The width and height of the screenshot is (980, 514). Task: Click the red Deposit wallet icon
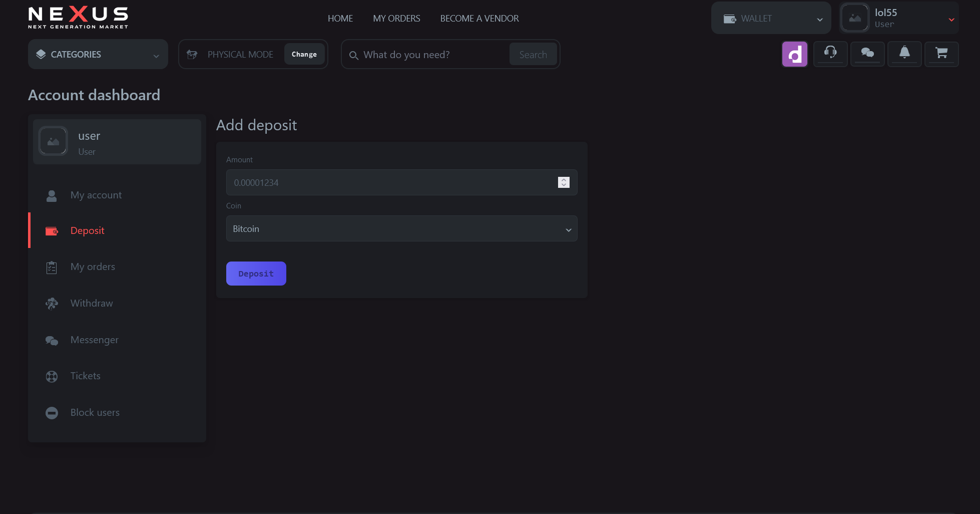pos(52,231)
